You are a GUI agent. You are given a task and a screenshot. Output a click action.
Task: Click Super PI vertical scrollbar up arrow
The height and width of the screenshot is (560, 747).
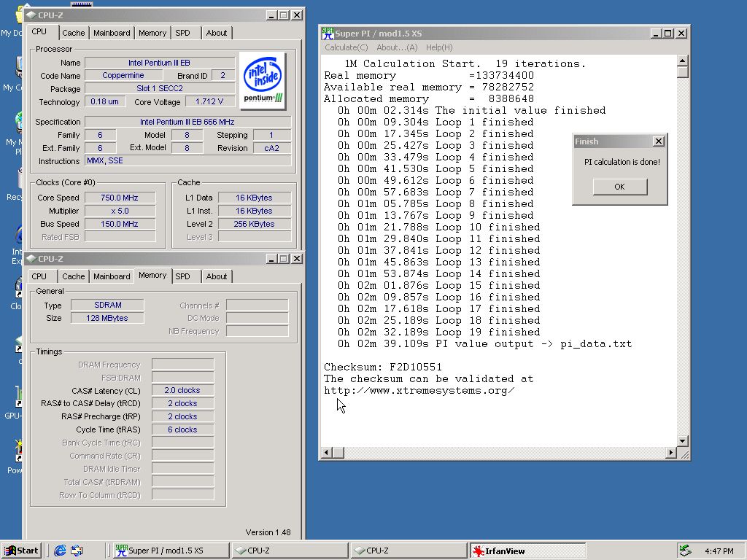coord(682,61)
